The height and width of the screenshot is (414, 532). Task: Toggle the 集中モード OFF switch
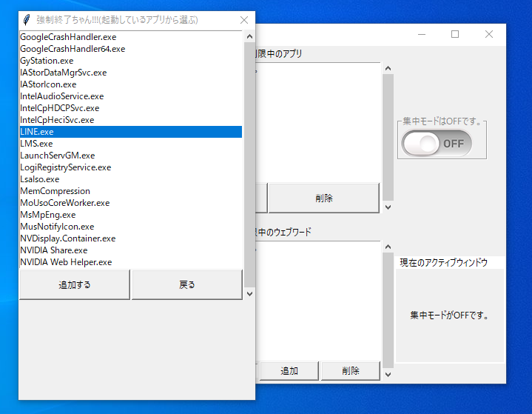point(437,143)
